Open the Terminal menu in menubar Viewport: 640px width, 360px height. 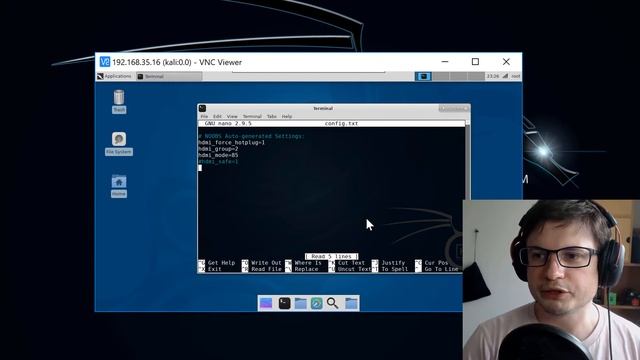pos(252,116)
